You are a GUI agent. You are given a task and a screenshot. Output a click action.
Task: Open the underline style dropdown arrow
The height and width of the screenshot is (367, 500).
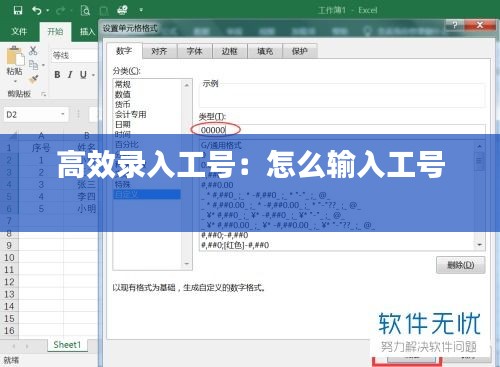tap(93, 75)
